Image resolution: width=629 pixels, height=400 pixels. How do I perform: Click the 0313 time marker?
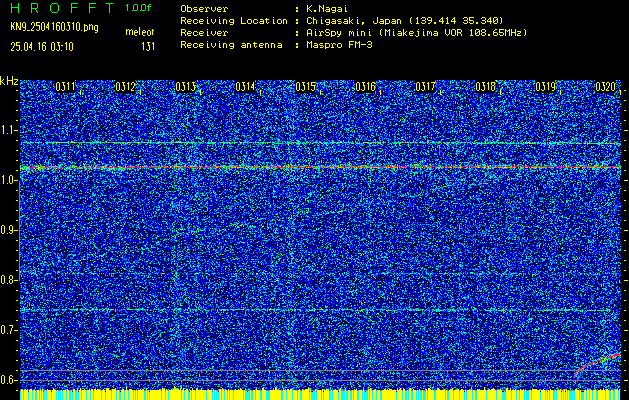point(185,87)
